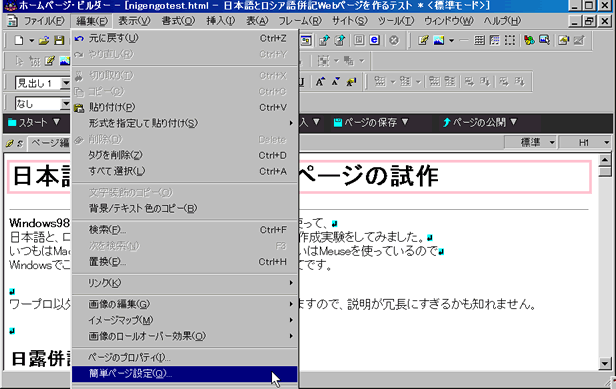
Task: Click the circled X stop icon
Action: (x=394, y=40)
